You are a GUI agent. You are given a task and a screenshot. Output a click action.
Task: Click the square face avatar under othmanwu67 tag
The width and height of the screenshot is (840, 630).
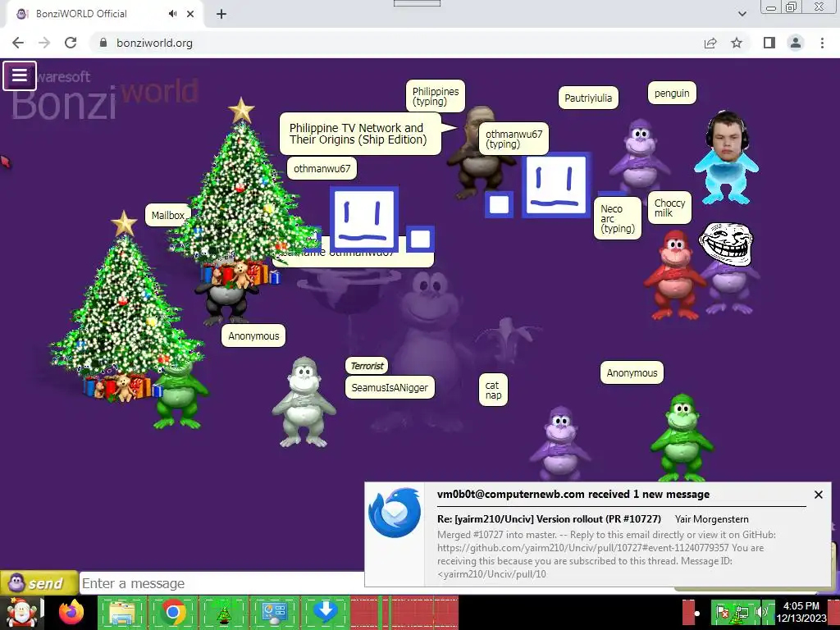(x=364, y=218)
